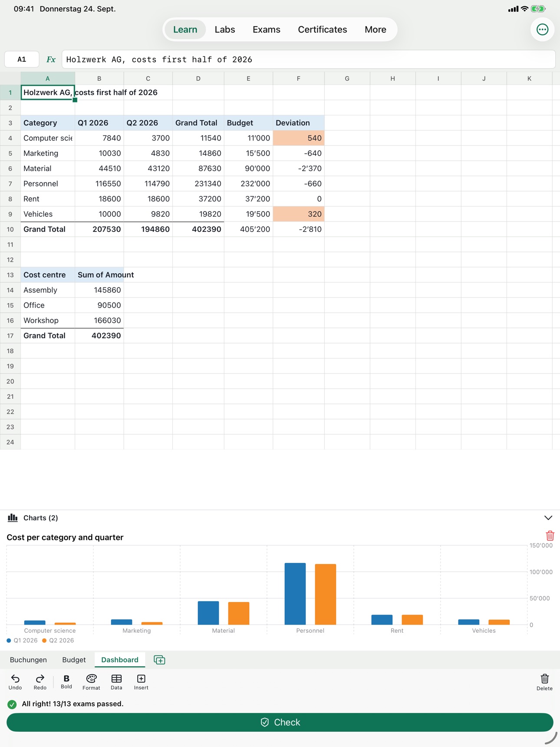Image resolution: width=560 pixels, height=747 pixels.
Task: Open the Budget sheet tab
Action: coord(74,660)
